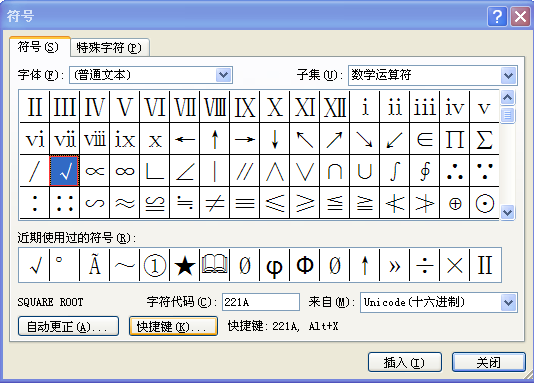Select the intersection symbol

334,171
